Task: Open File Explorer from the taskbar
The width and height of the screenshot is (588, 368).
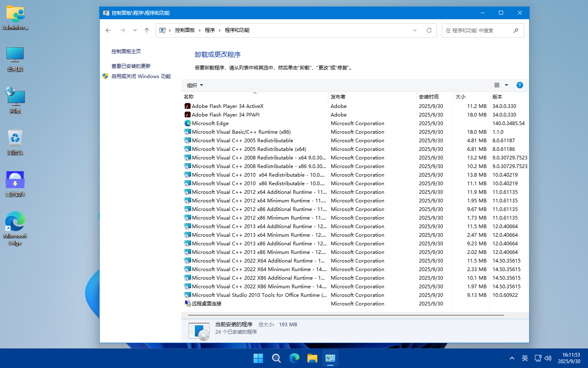Action: pyautogui.click(x=312, y=359)
